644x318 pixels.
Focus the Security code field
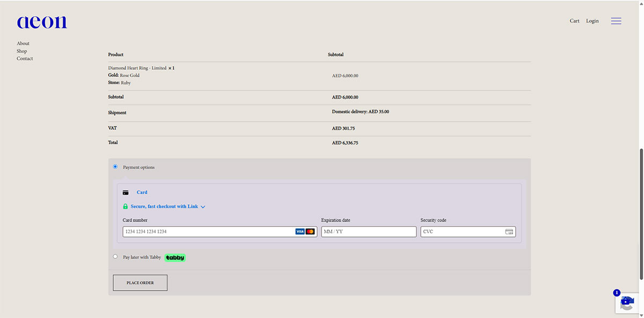468,232
